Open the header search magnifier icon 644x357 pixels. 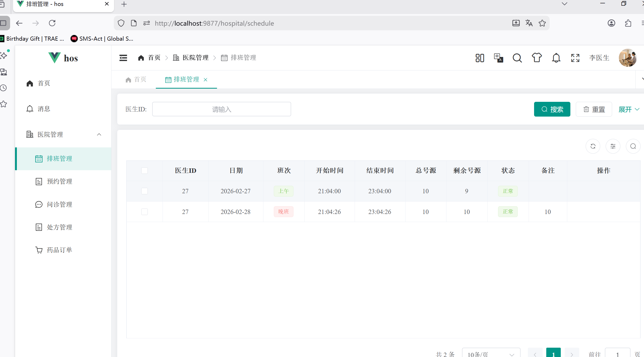(517, 58)
